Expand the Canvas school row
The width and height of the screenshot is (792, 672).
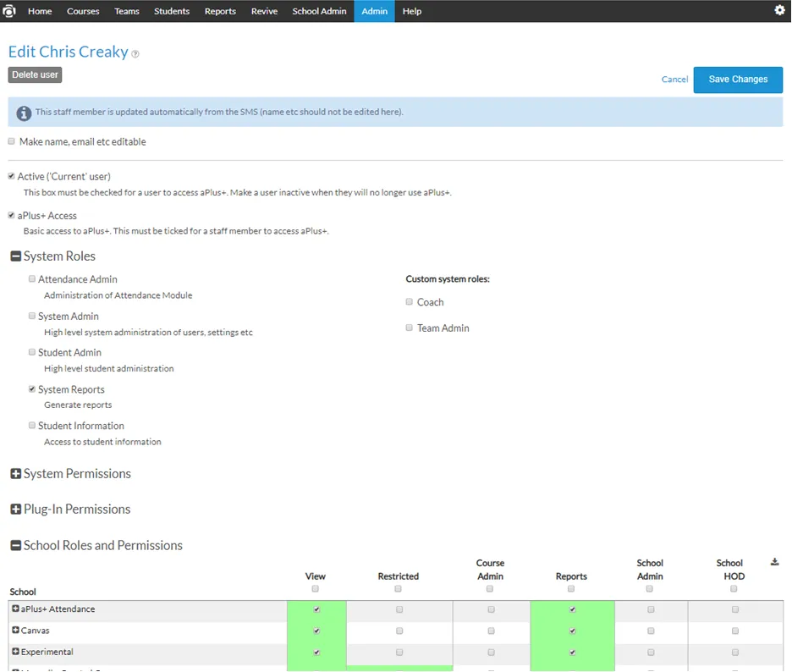[16, 630]
